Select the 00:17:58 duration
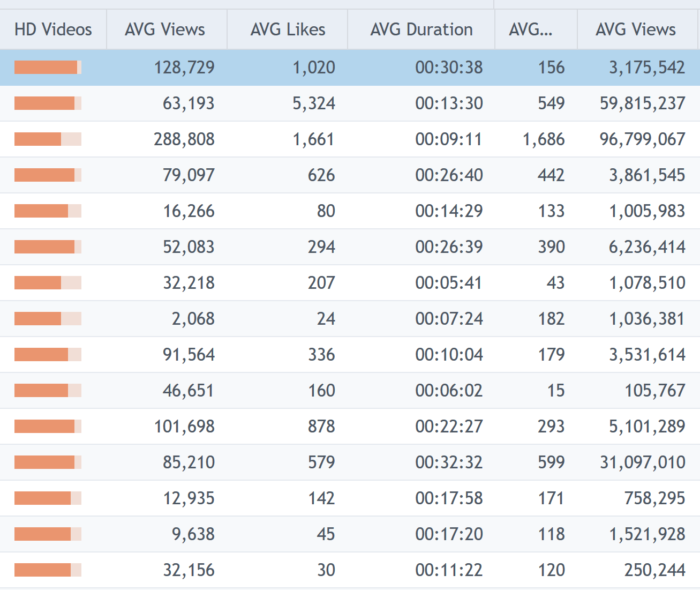This screenshot has width=700, height=590. pyautogui.click(x=449, y=498)
